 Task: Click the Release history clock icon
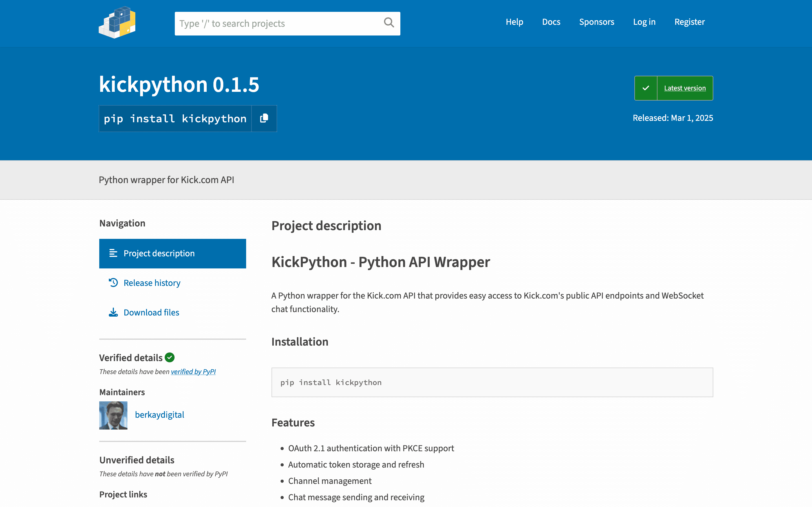tap(113, 283)
